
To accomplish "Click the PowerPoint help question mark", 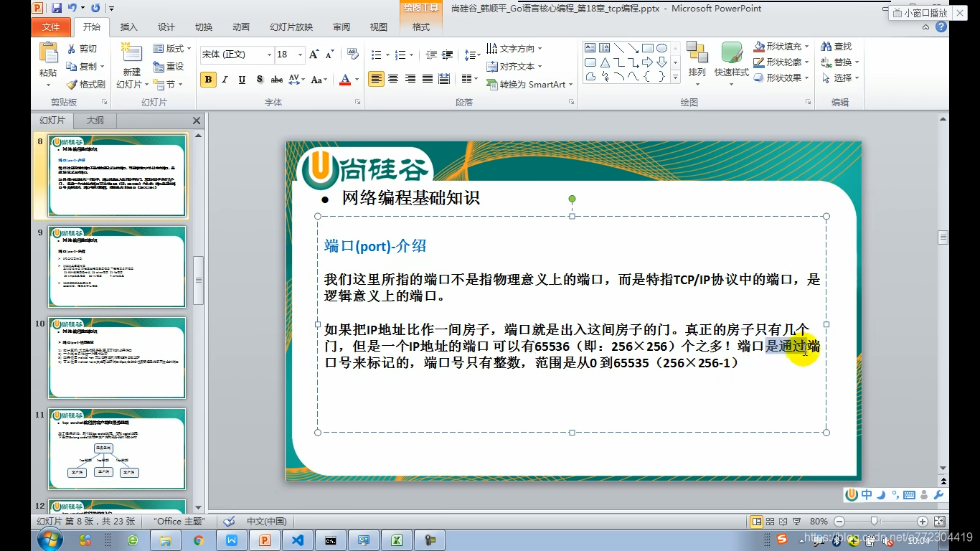I will [x=942, y=27].
